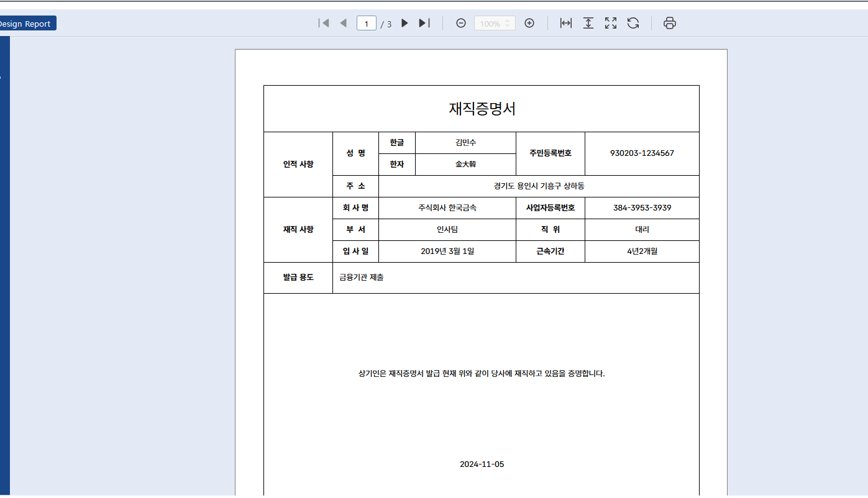
Task: Click the certification sentence starting 상기인은
Action: (x=482, y=374)
